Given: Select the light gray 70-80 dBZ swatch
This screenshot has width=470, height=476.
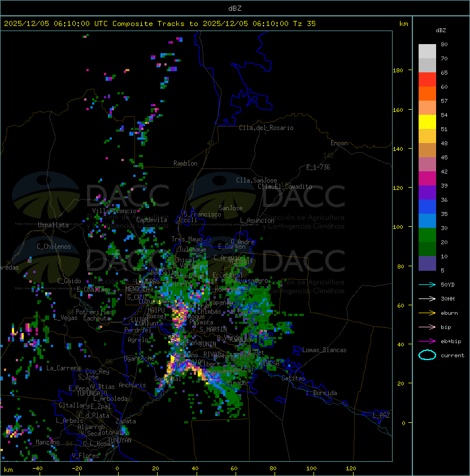Looking at the screenshot, I should pos(427,51).
